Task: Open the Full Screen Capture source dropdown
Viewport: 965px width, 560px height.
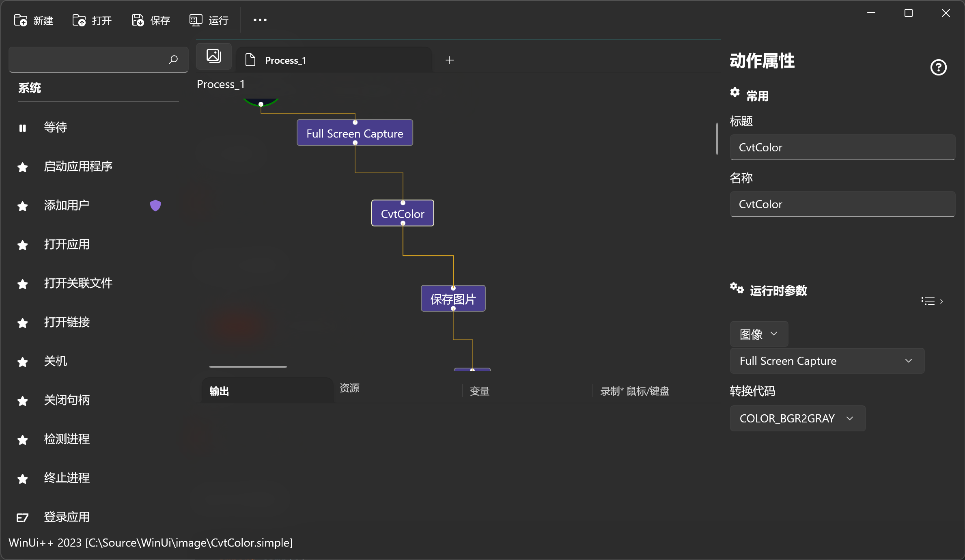Action: tap(827, 361)
